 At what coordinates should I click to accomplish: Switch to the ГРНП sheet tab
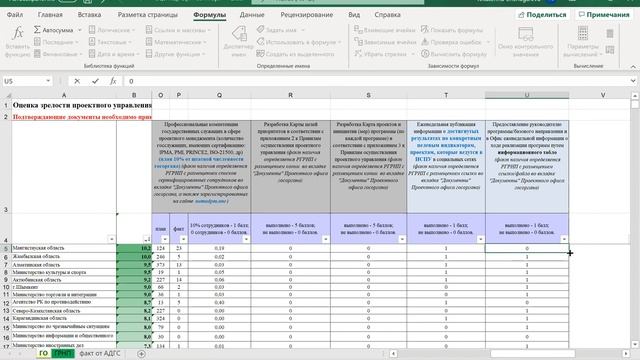pos(62,353)
